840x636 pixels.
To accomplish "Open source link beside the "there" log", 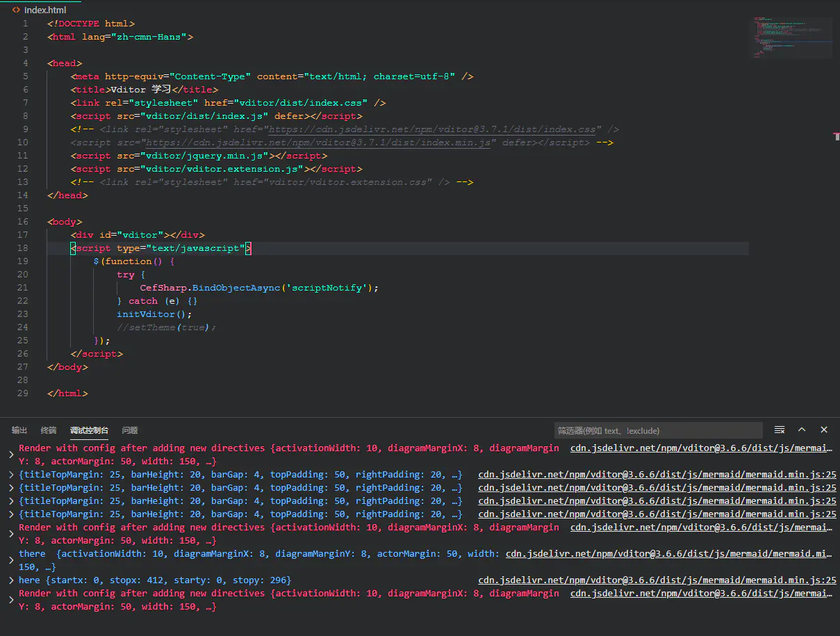I will pos(668,554).
